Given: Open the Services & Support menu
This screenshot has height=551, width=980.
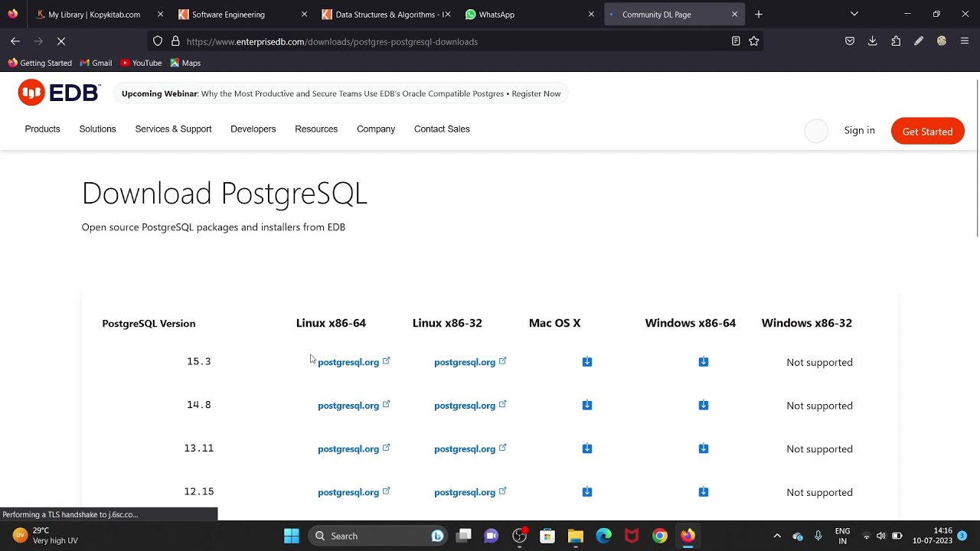Looking at the screenshot, I should (x=173, y=129).
